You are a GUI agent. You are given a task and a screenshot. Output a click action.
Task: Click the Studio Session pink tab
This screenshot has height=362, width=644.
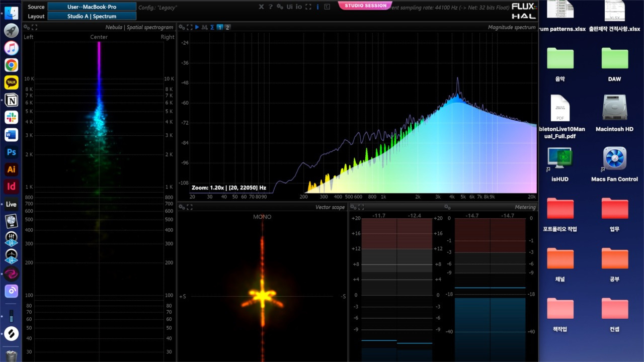[x=366, y=6]
